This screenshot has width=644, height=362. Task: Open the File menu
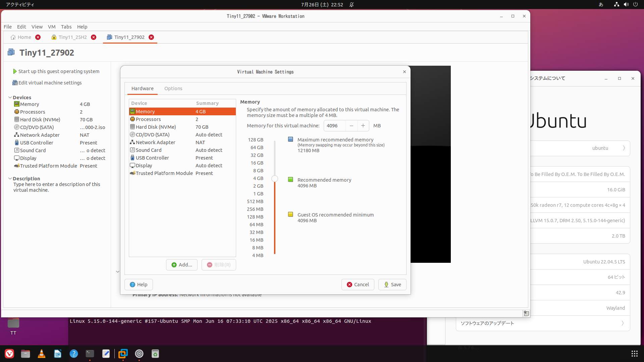click(x=7, y=27)
